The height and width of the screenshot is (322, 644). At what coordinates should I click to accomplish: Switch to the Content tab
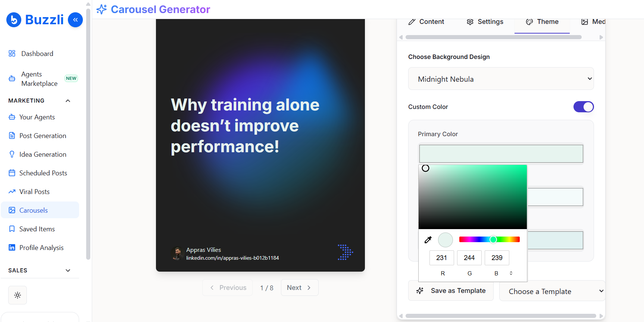[x=426, y=22]
